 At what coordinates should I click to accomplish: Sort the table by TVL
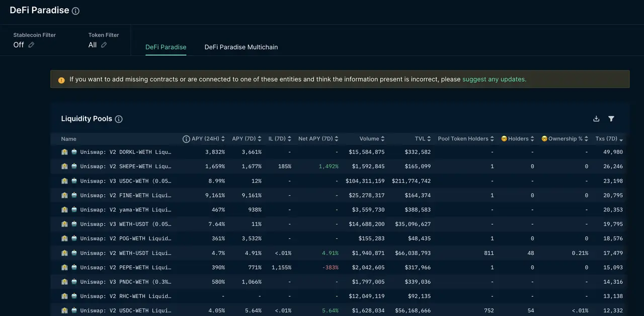click(x=429, y=138)
